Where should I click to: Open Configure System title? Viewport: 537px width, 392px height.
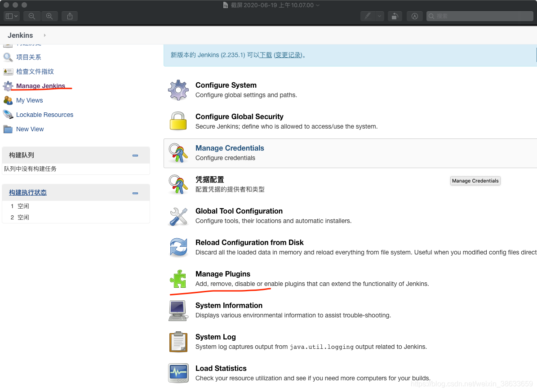[226, 85]
